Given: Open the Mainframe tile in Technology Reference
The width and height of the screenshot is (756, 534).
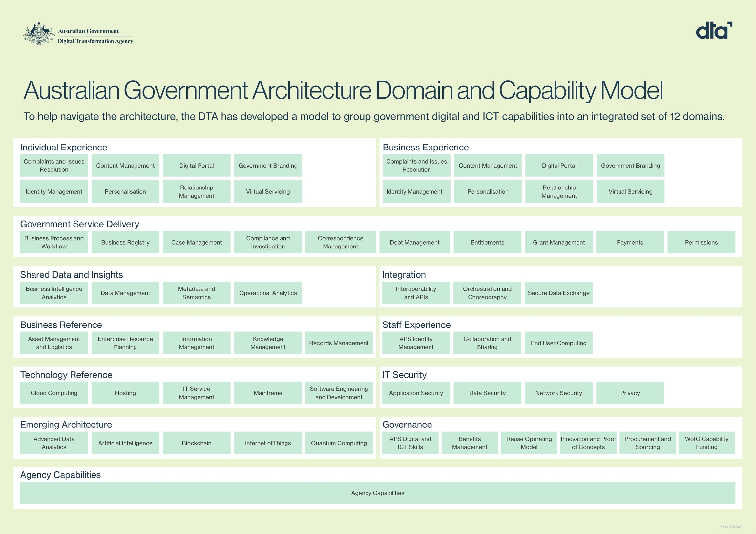Looking at the screenshot, I should 268,393.
